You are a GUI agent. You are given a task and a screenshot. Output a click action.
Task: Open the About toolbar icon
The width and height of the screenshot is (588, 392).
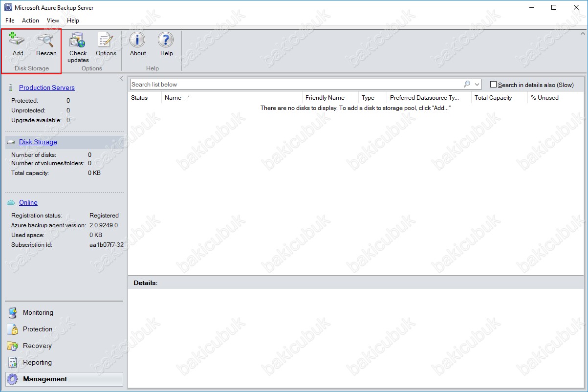coord(138,40)
